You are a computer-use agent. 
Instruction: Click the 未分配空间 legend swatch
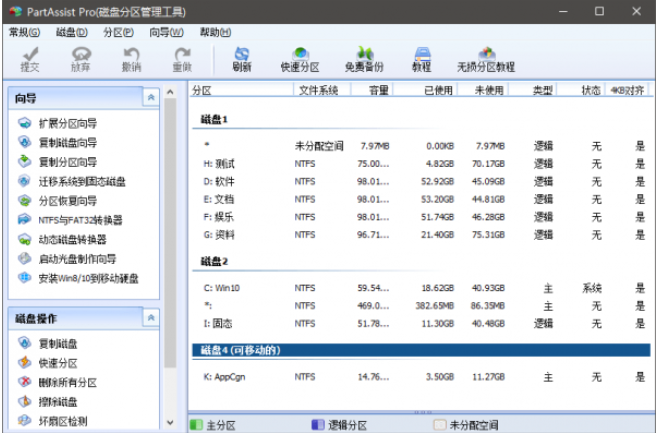(x=439, y=425)
